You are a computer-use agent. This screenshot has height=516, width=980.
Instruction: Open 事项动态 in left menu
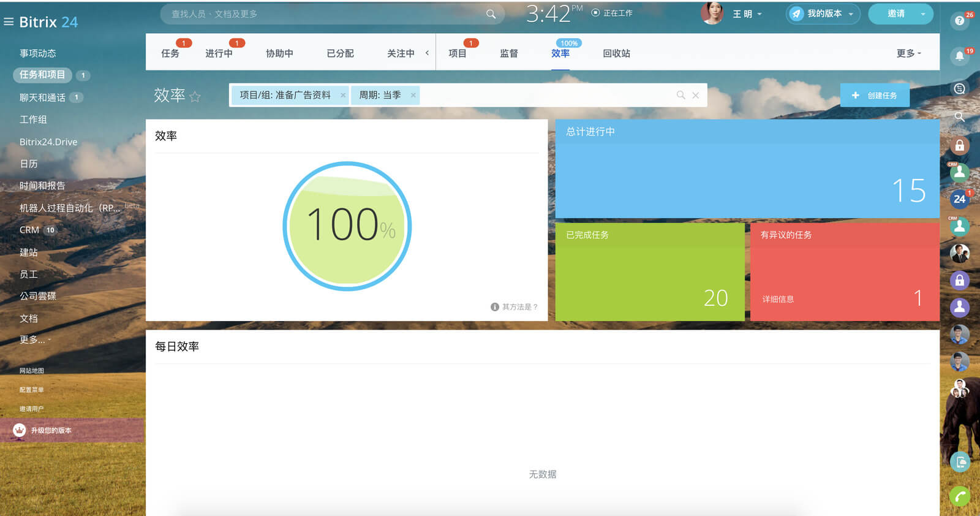(x=37, y=53)
